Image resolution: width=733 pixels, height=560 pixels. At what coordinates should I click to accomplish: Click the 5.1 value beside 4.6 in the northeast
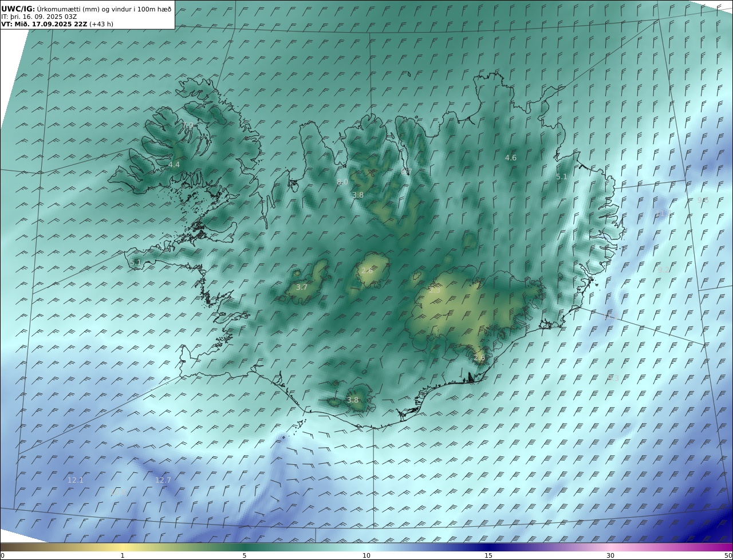(562, 177)
